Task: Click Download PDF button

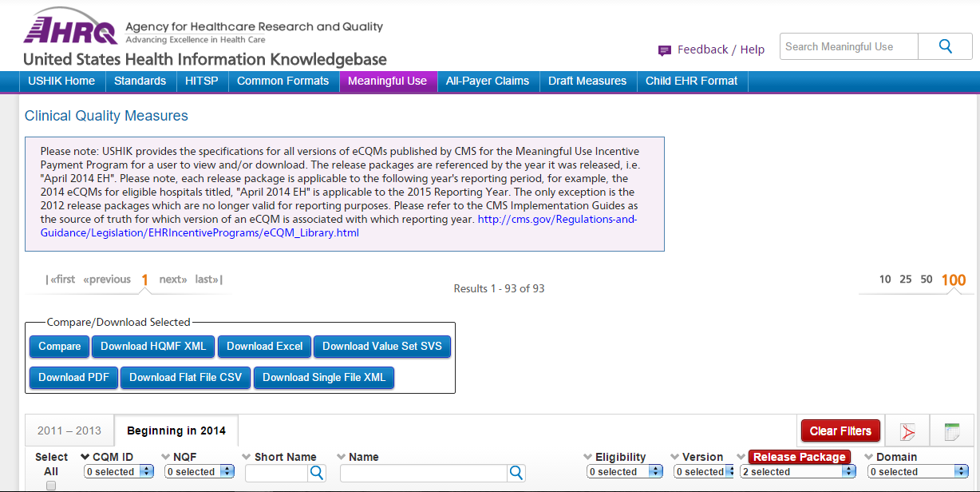Action: click(x=73, y=378)
